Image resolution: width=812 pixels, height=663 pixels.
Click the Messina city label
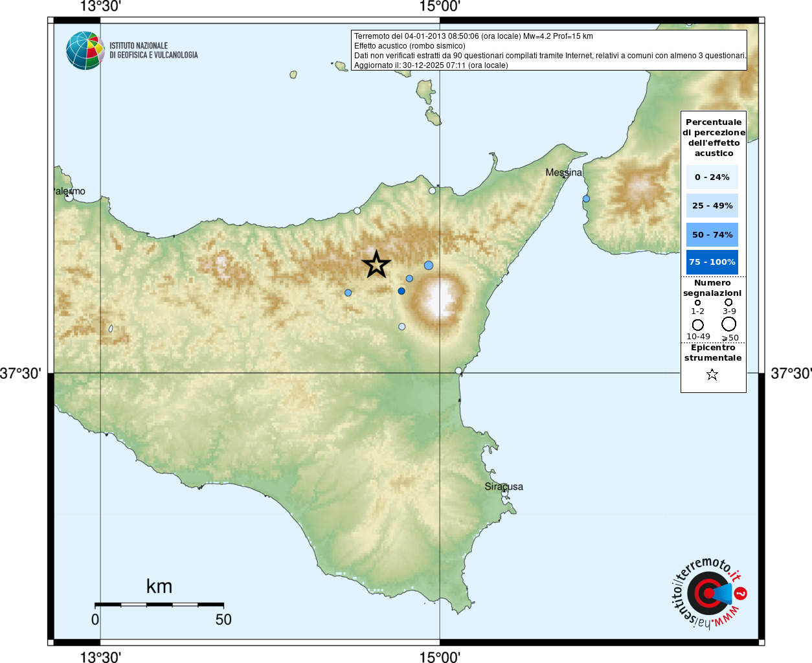pyautogui.click(x=563, y=173)
